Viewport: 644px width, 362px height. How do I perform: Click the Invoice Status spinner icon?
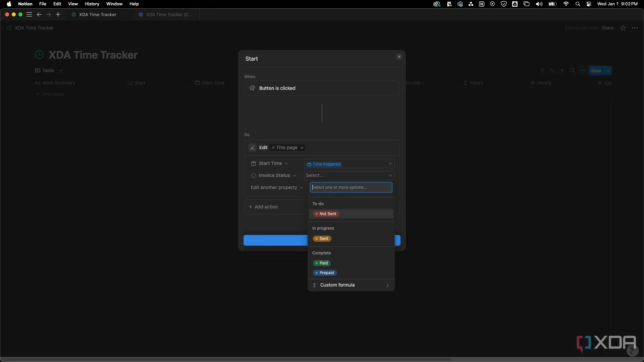pyautogui.click(x=254, y=176)
